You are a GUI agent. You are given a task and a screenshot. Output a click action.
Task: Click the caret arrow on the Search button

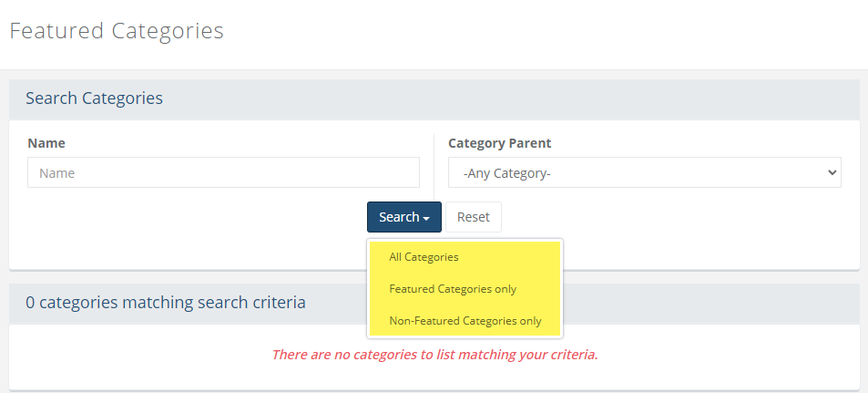click(426, 219)
